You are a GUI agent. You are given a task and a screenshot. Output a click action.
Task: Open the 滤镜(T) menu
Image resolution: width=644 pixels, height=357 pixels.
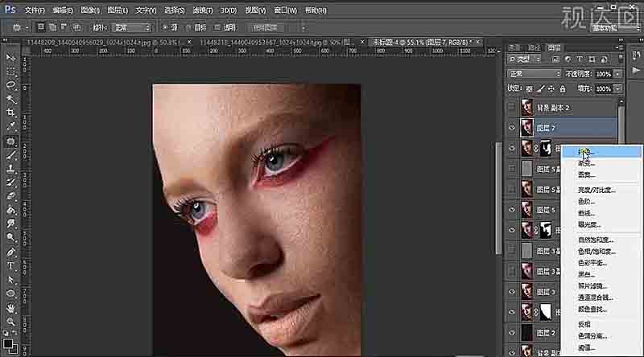pyautogui.click(x=203, y=10)
